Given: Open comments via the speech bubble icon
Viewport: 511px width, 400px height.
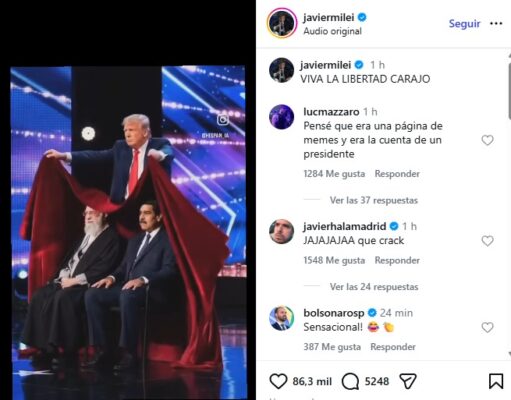Looking at the screenshot, I should pyautogui.click(x=350, y=381).
